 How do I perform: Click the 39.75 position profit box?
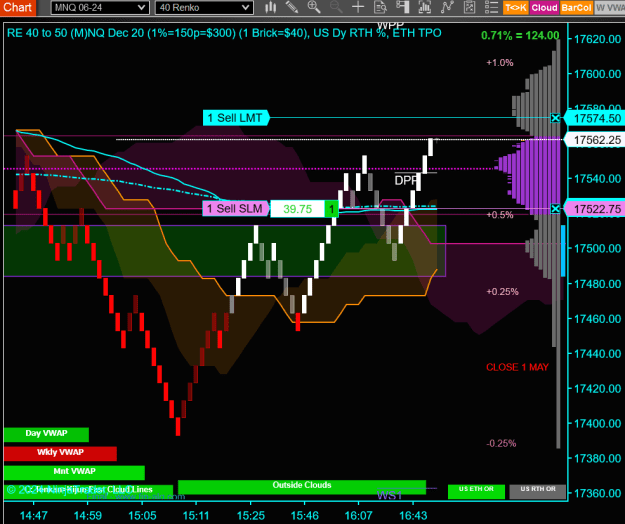297,209
